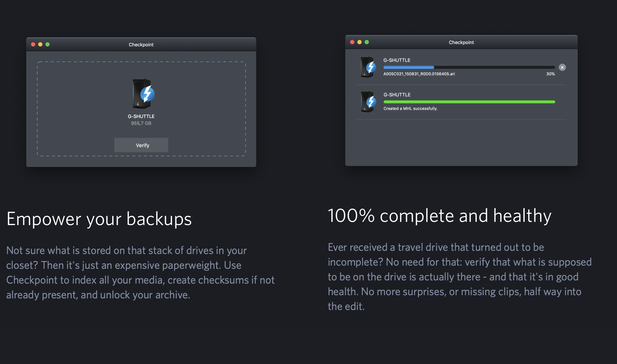
Task: Click the G-SHUTTLE label under drop zone icon
Action: point(141,116)
